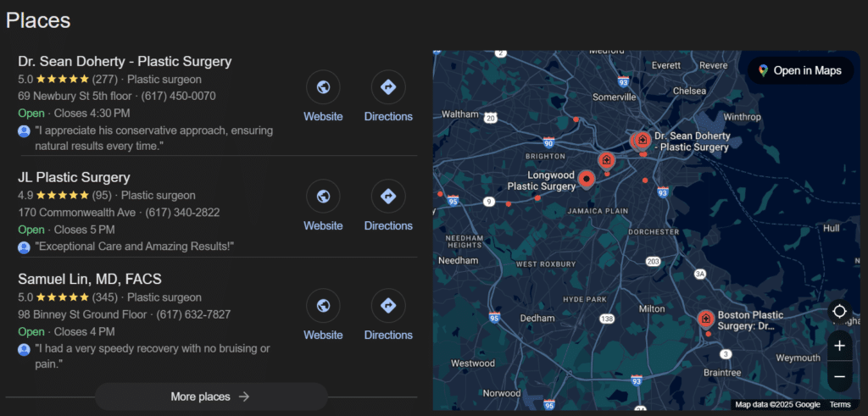Image resolution: width=868 pixels, height=416 pixels.
Task: Click the Directions label under JL Plastic Surgery
Action: [x=388, y=225]
